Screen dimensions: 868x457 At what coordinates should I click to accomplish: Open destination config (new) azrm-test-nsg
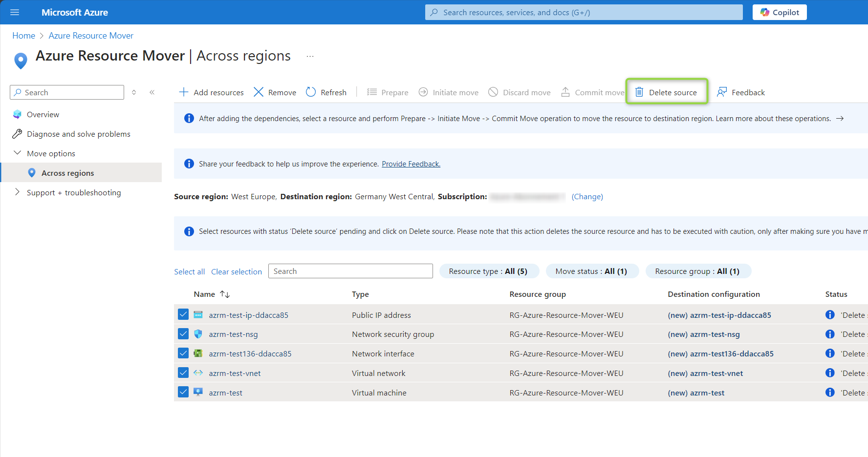click(x=704, y=334)
